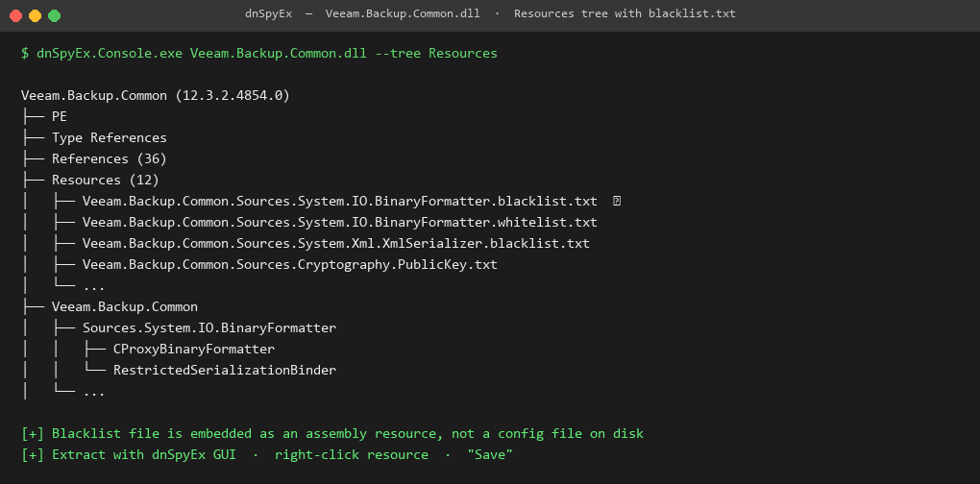980x484 pixels.
Task: Click the green maximize window button
Action: [x=55, y=15]
